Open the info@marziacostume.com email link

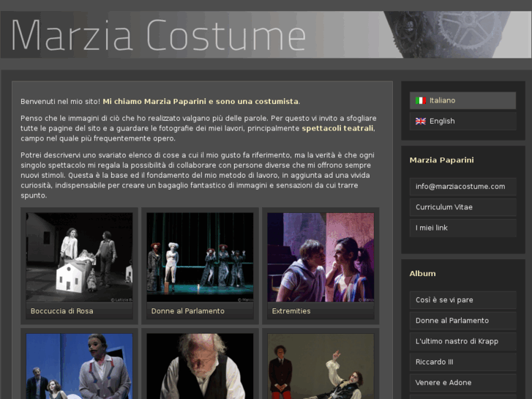[462, 187]
